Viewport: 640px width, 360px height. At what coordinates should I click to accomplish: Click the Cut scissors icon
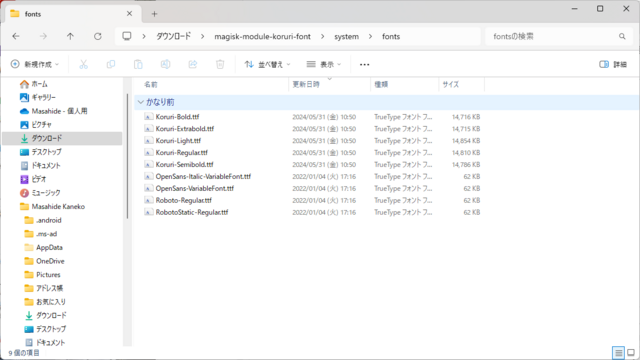point(83,64)
